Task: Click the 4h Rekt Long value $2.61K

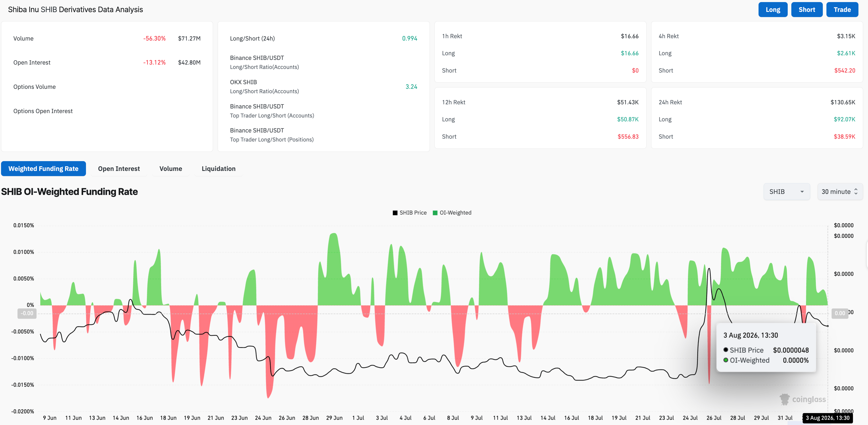Action: click(x=846, y=53)
